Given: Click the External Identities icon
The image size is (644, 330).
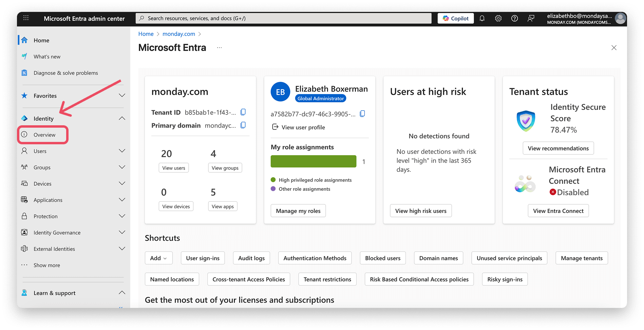Looking at the screenshot, I should coord(24,249).
